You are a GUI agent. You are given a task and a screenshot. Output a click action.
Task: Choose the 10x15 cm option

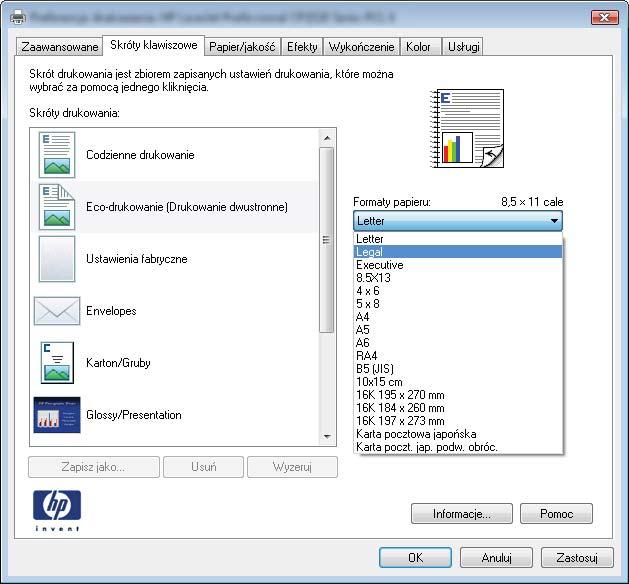click(458, 382)
